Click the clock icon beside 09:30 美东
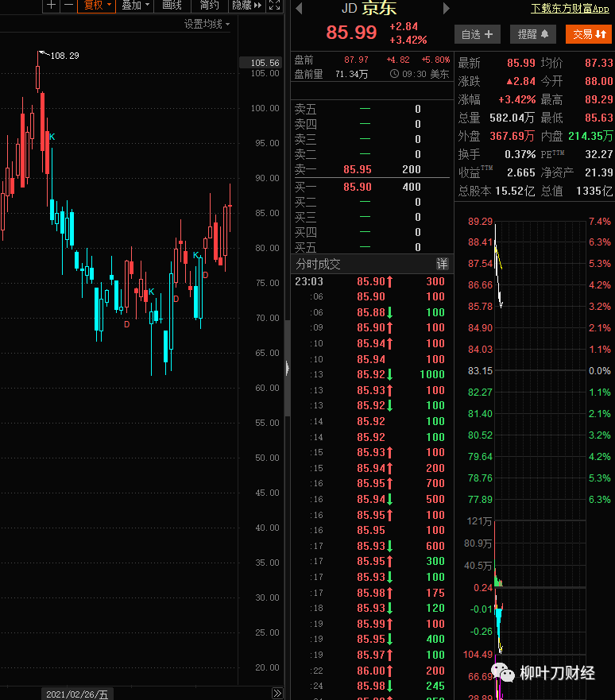This screenshot has width=615, height=700. pyautogui.click(x=394, y=74)
